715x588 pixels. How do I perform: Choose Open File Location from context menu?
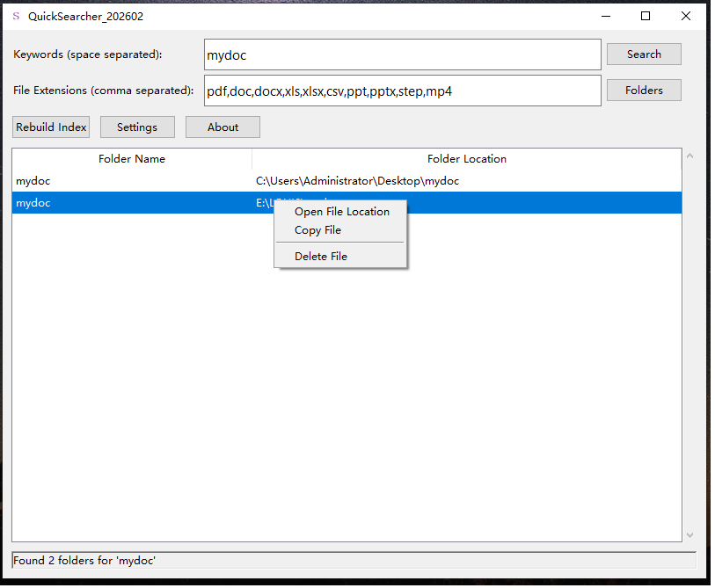point(341,212)
